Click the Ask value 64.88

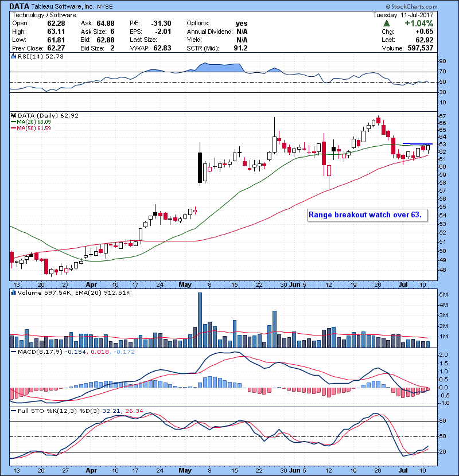pos(106,24)
